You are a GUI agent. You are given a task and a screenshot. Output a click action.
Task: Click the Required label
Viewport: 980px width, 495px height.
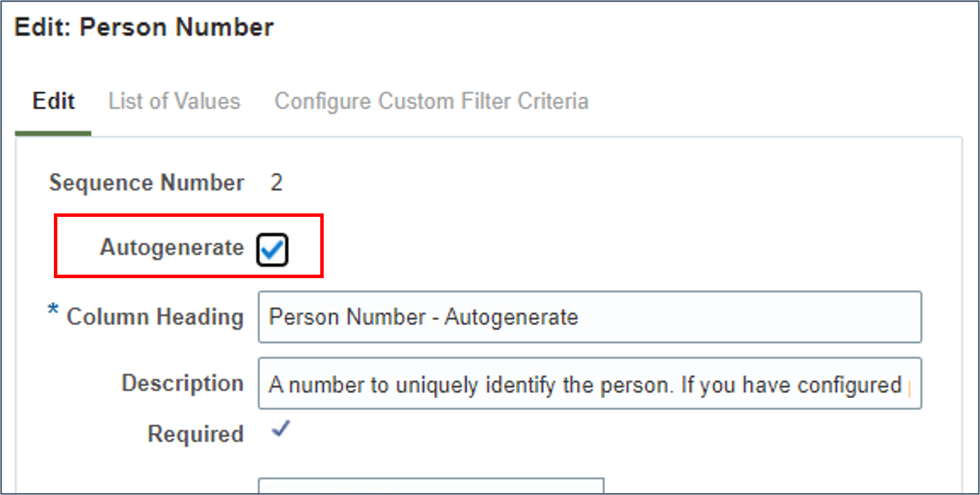click(196, 434)
